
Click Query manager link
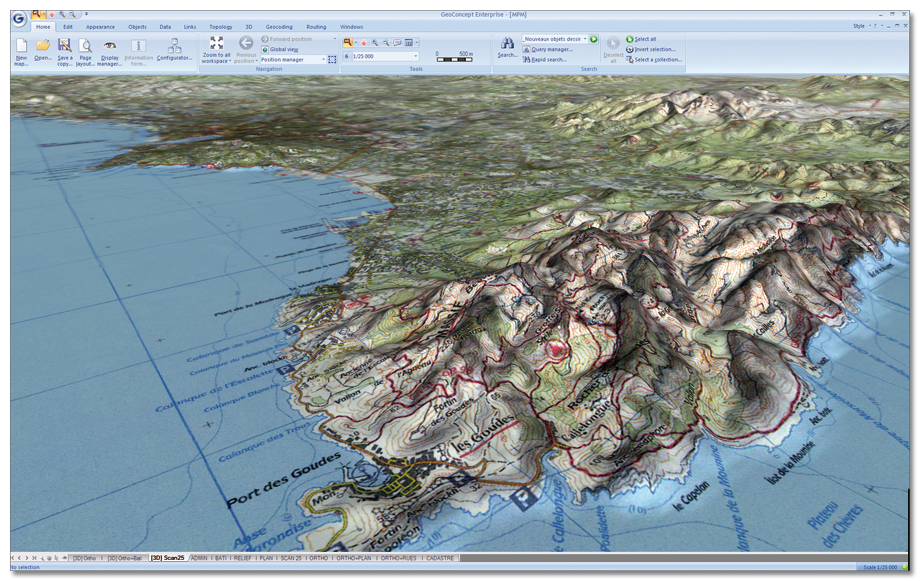[551, 49]
